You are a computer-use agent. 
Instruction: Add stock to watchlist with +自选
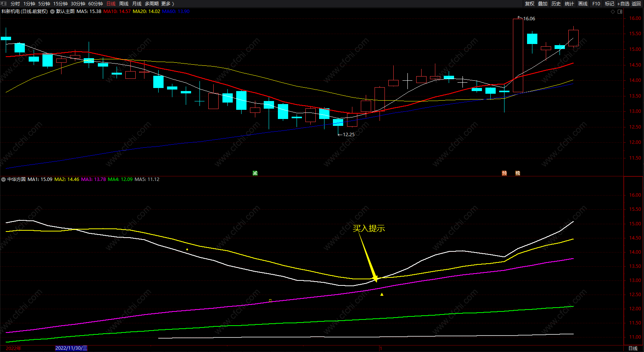coord(623,4)
